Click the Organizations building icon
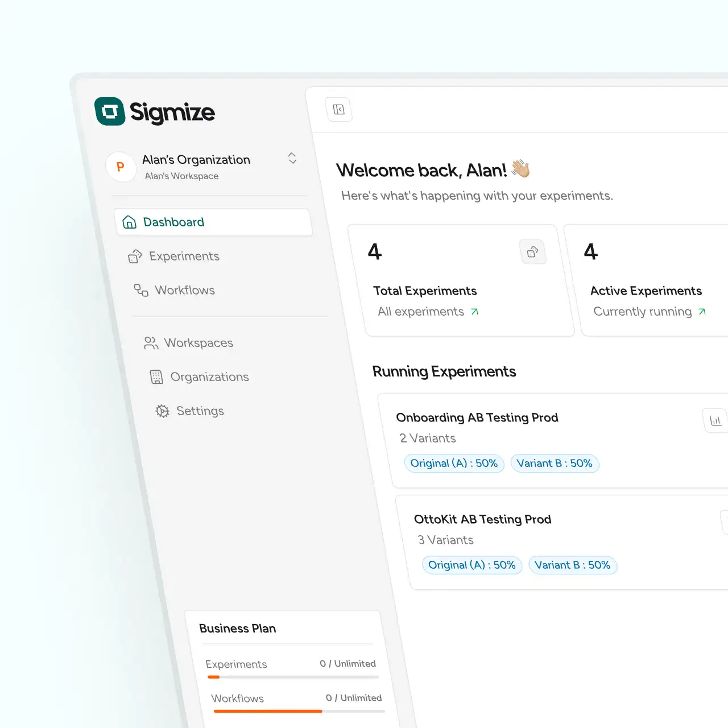This screenshot has height=728, width=728. (156, 377)
